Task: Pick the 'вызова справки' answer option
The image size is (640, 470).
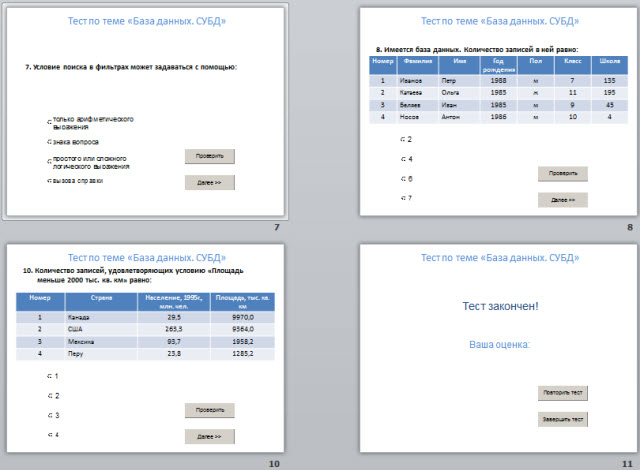Action: (50, 181)
